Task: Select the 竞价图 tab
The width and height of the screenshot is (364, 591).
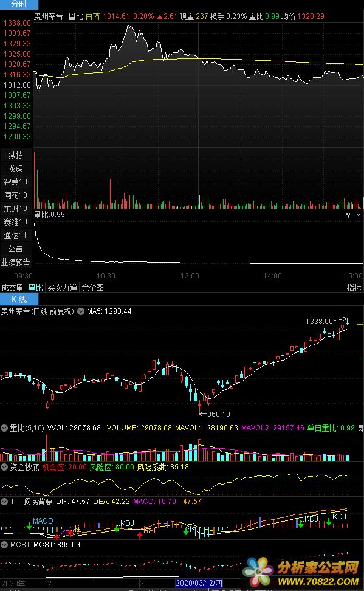Action: (x=93, y=288)
